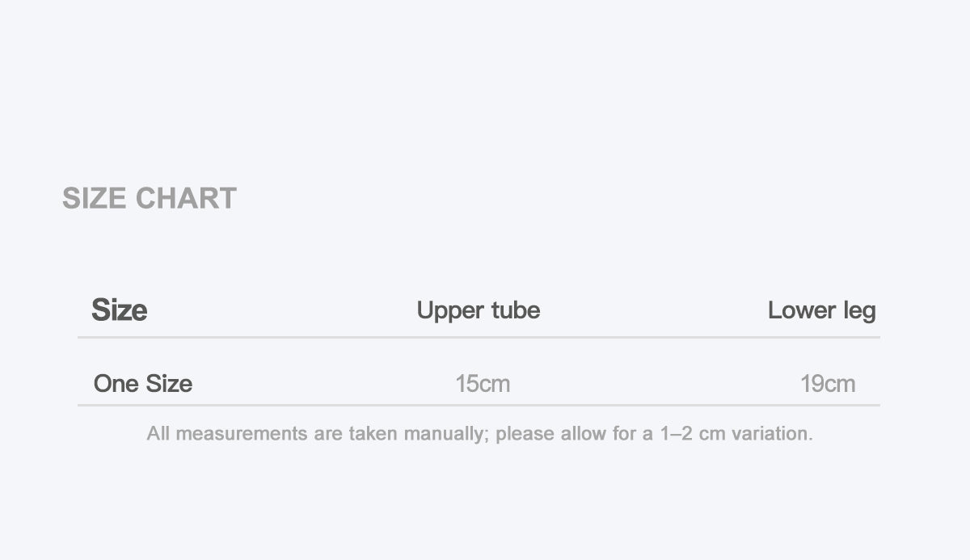
Task: Click "please allow" in the footnote
Action: (x=551, y=434)
